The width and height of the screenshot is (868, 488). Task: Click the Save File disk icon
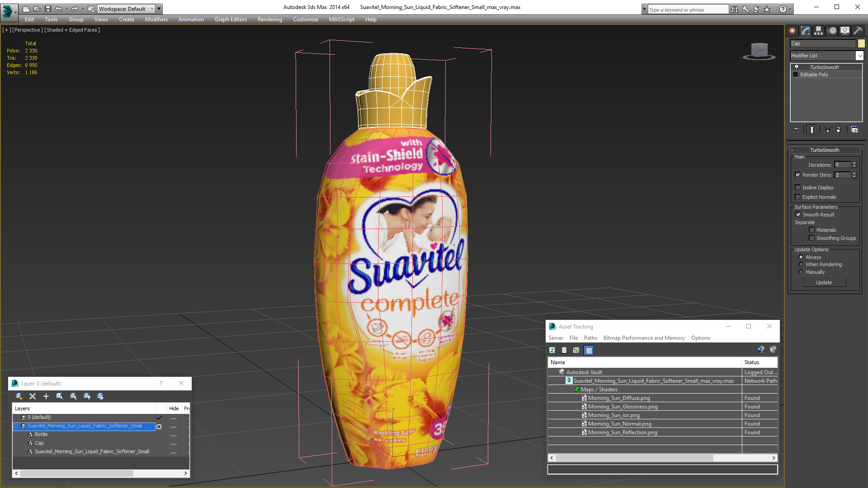47,9
